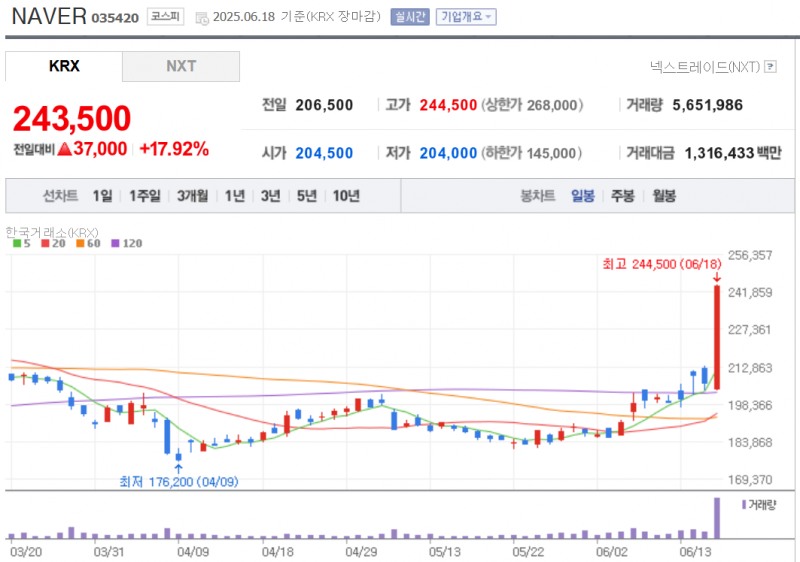The image size is (800, 562).
Task: Click the 코스피 market badge
Action: 165,16
